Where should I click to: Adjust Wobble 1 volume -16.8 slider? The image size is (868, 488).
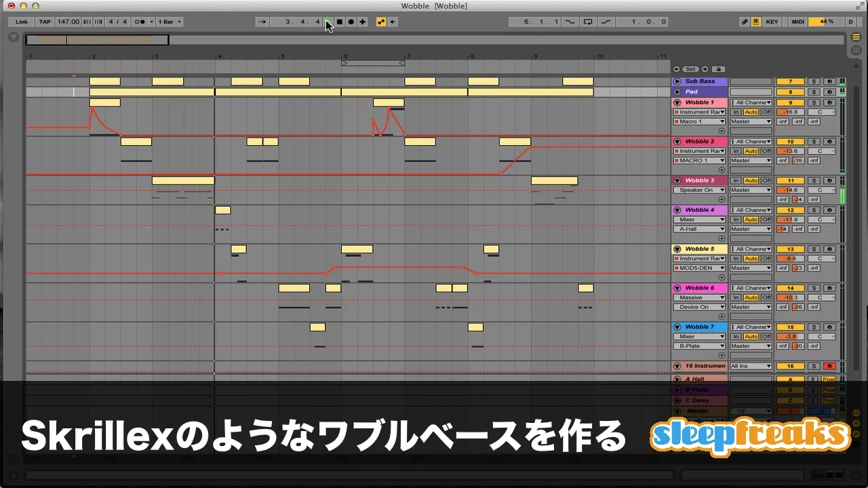click(790, 112)
